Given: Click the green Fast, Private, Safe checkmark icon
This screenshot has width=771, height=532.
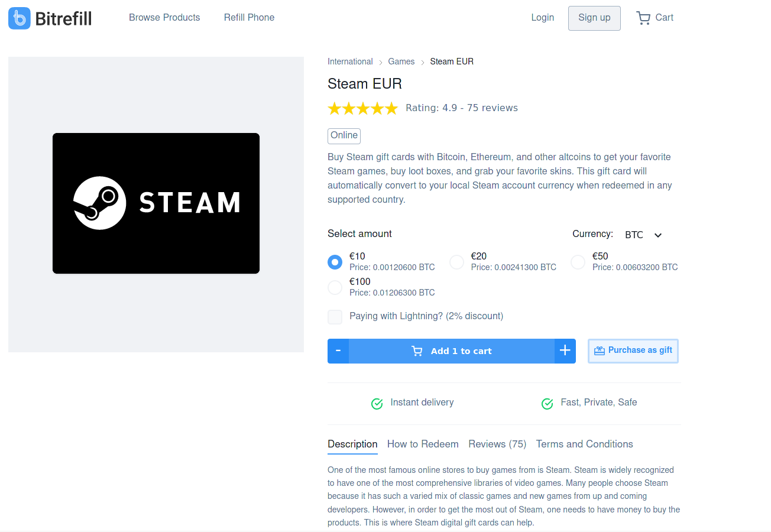Looking at the screenshot, I should [x=547, y=403].
